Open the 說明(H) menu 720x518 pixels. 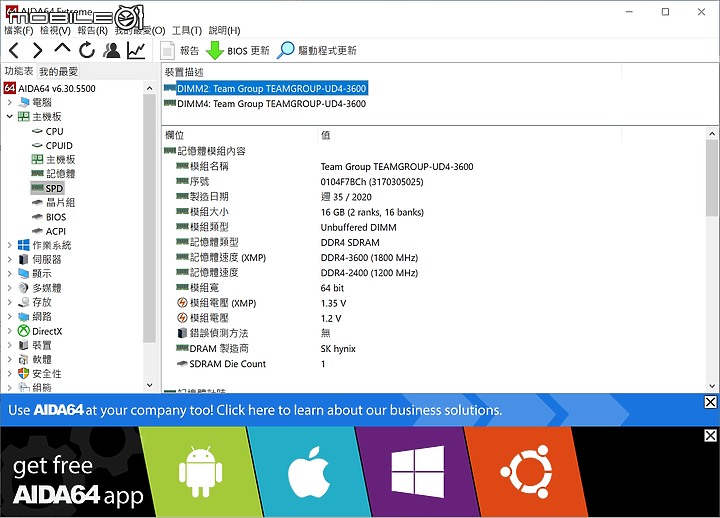point(224,30)
